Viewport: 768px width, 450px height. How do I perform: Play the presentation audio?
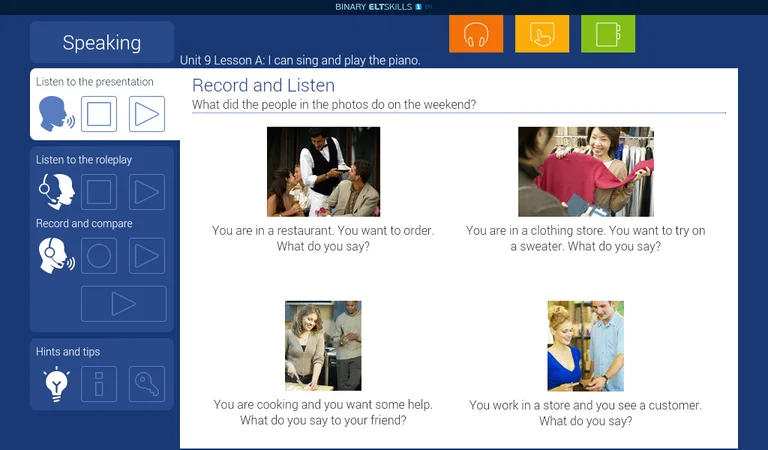(147, 114)
